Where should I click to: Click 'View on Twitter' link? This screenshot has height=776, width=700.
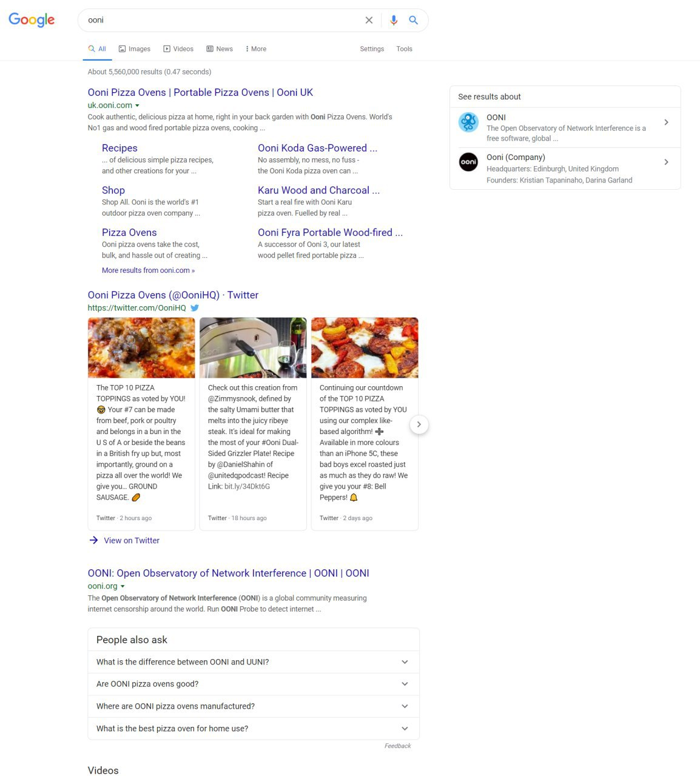click(x=132, y=541)
